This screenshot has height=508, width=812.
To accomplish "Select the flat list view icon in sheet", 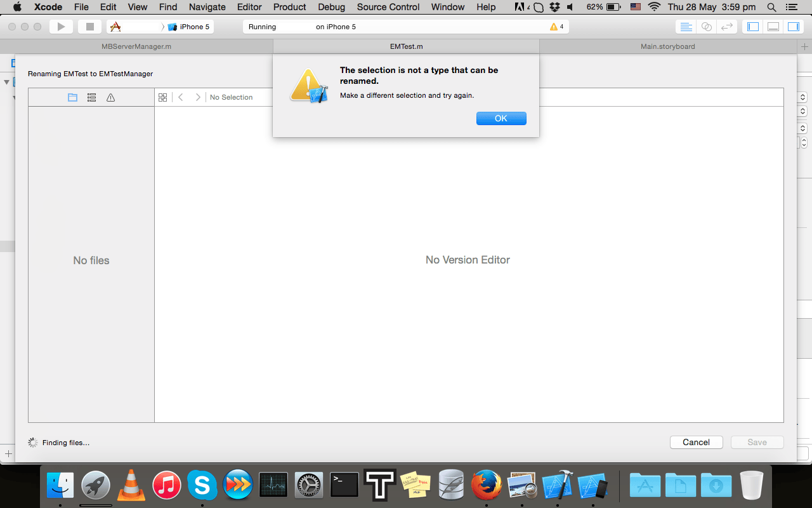I will pos(91,97).
